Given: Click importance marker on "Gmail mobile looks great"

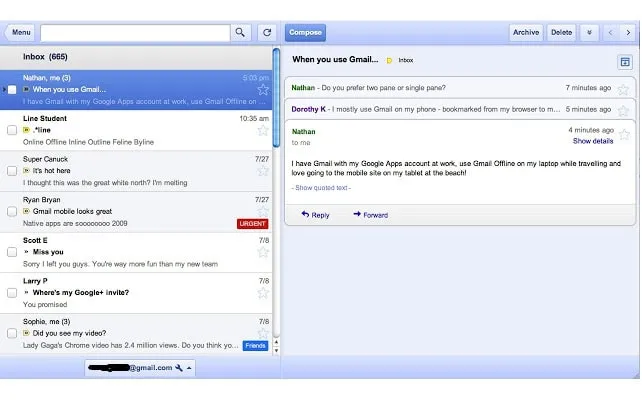Looking at the screenshot, I should coord(26,211).
